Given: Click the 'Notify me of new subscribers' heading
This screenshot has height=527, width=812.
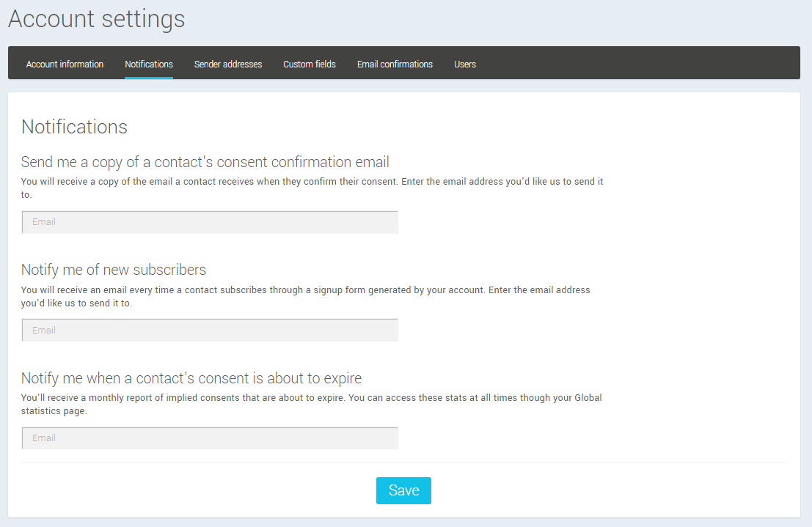Looking at the screenshot, I should 114,270.
